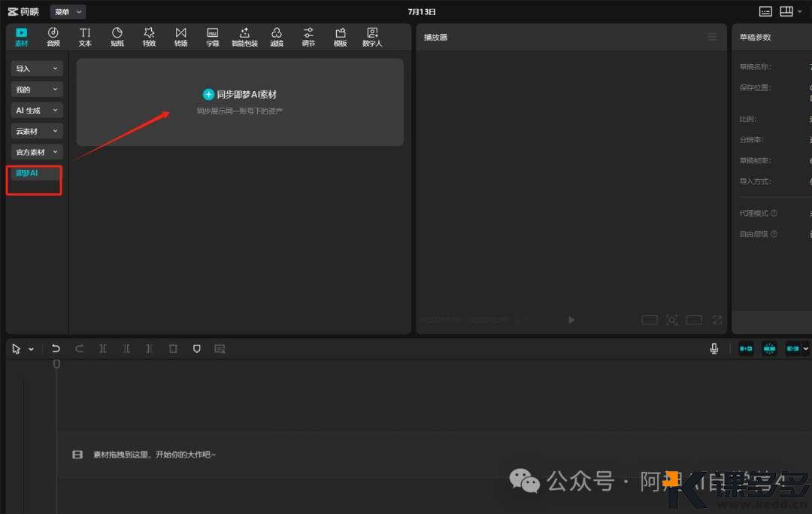Open the 滤镜 (Filters) panel
Screen dimensions: 812x514
[x=277, y=37]
